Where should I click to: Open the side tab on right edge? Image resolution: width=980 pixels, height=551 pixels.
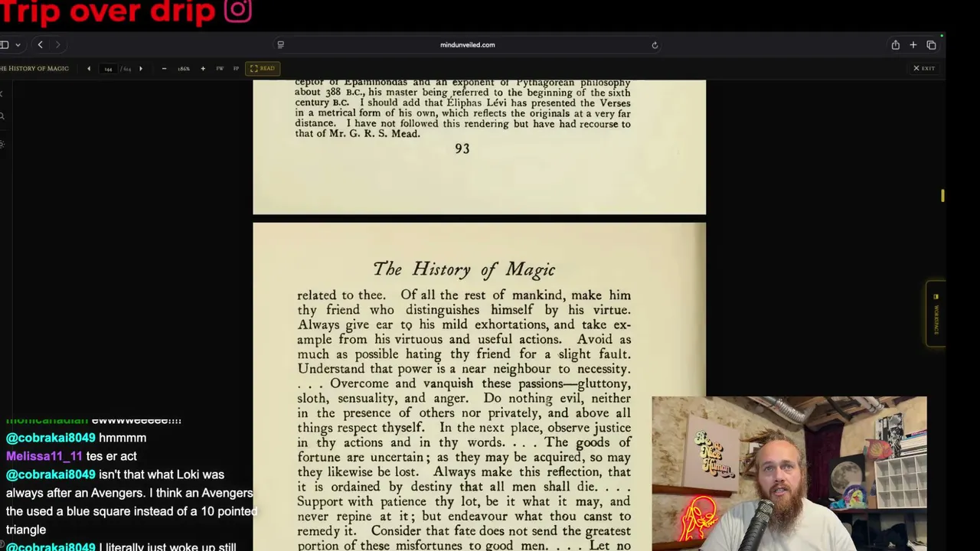click(x=936, y=313)
